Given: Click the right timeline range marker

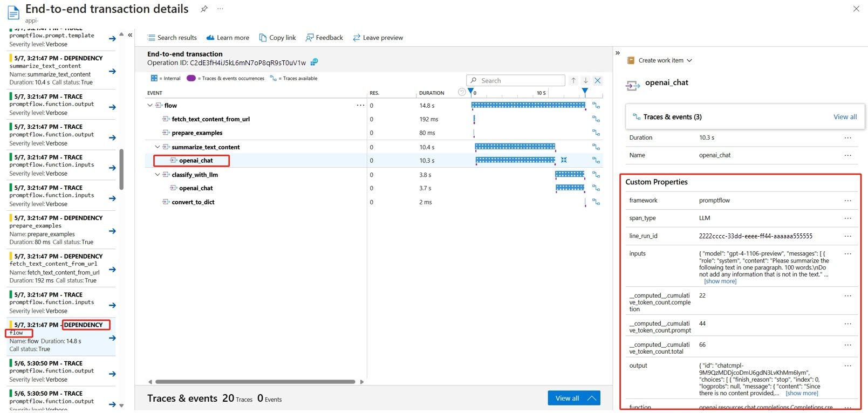Looking at the screenshot, I should [x=585, y=92].
